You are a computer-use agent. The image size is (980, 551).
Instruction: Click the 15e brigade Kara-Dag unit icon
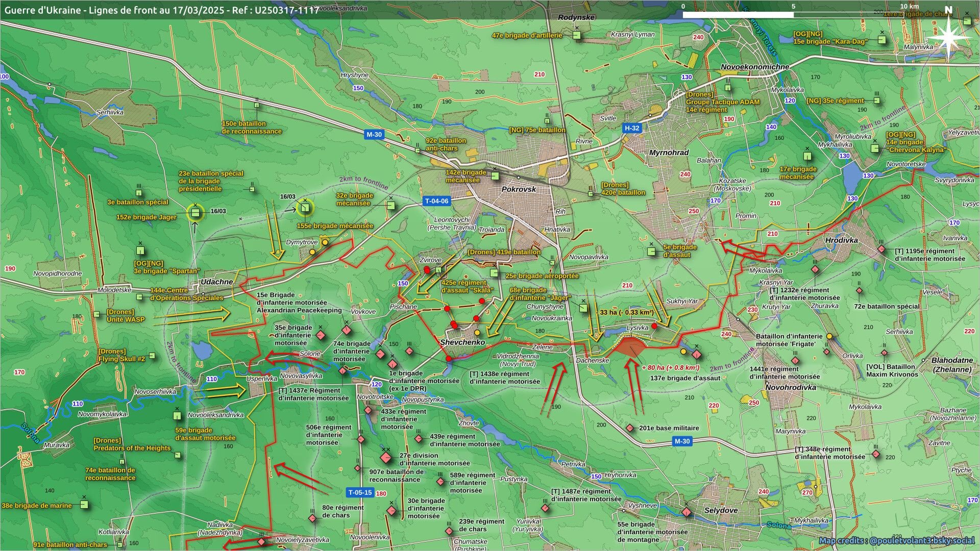click(x=881, y=39)
